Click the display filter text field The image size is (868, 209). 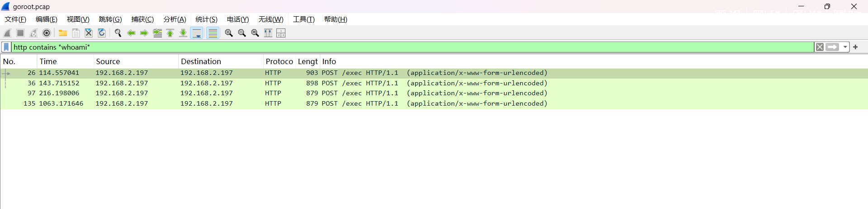(407, 47)
